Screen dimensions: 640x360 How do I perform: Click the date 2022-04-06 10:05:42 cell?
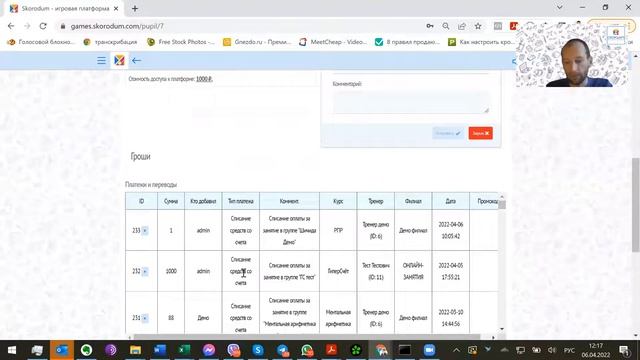[x=451, y=230]
